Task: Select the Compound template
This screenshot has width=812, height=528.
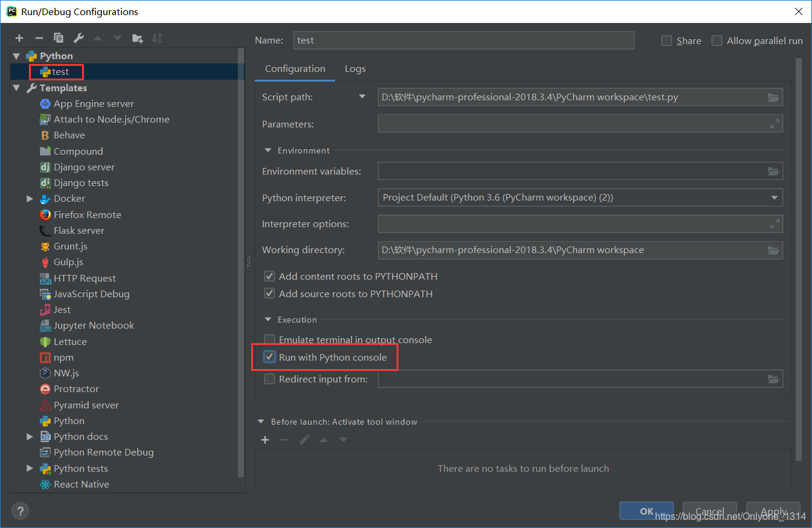Action: click(71, 152)
